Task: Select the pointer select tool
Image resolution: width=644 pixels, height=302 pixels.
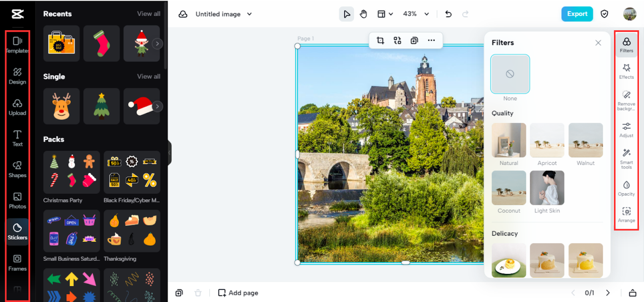Action: click(347, 14)
